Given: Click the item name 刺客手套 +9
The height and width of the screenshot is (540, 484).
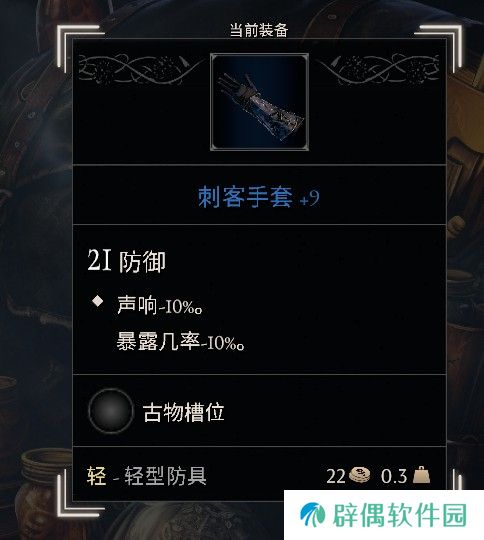Looking at the screenshot, I should coord(259,197).
